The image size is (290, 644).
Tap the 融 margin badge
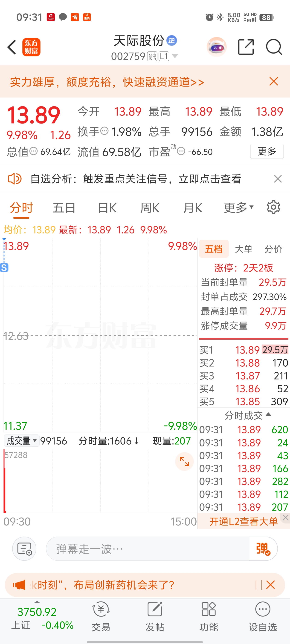click(x=152, y=56)
